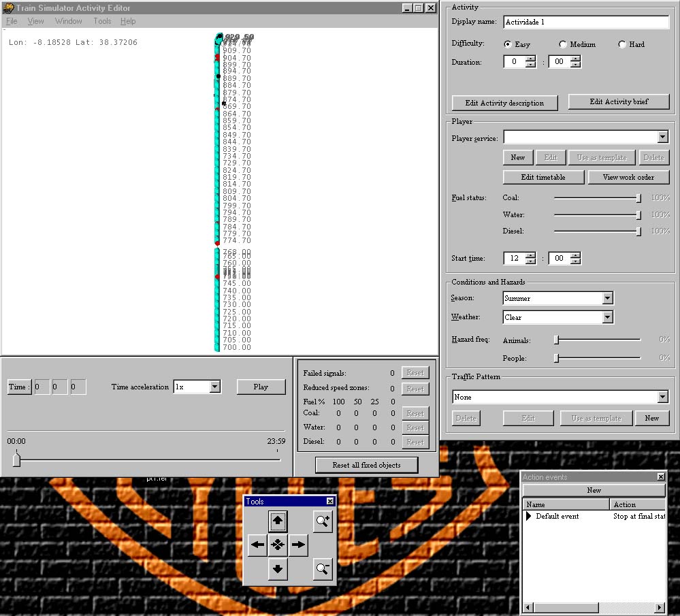Screen dimensions: 680x616
Task: Click the Train Simulator icon in the title bar
Action: point(7,8)
